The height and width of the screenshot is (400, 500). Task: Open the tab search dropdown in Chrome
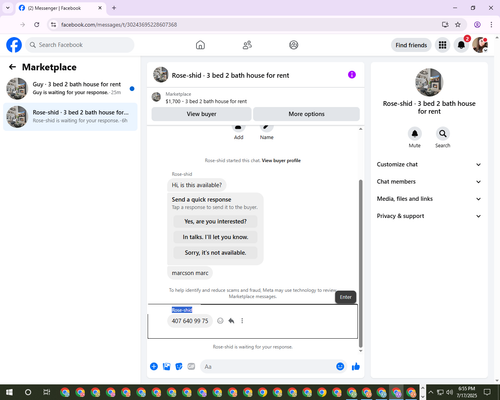[8, 8]
